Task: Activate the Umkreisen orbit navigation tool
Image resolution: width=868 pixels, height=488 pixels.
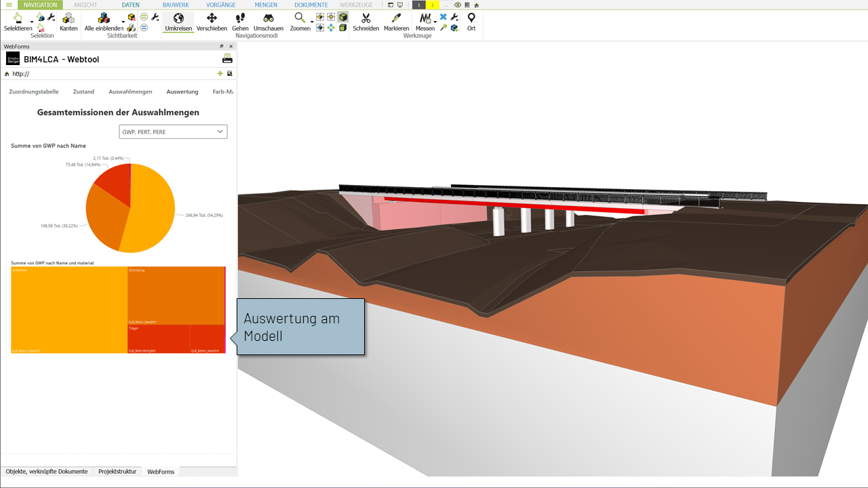Action: click(x=178, y=22)
